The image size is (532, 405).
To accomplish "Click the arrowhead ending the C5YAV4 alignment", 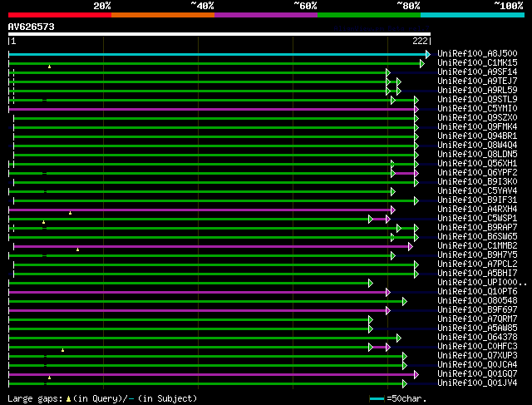I will 393,192.
